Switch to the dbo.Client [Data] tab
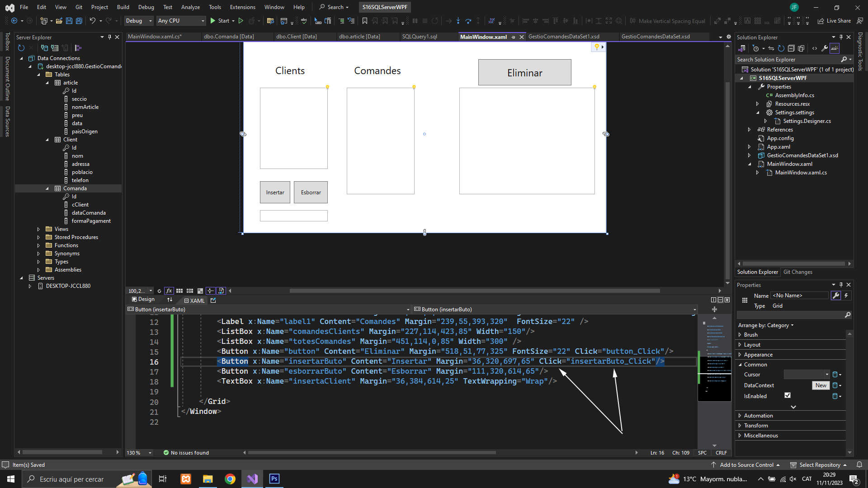 click(296, 37)
